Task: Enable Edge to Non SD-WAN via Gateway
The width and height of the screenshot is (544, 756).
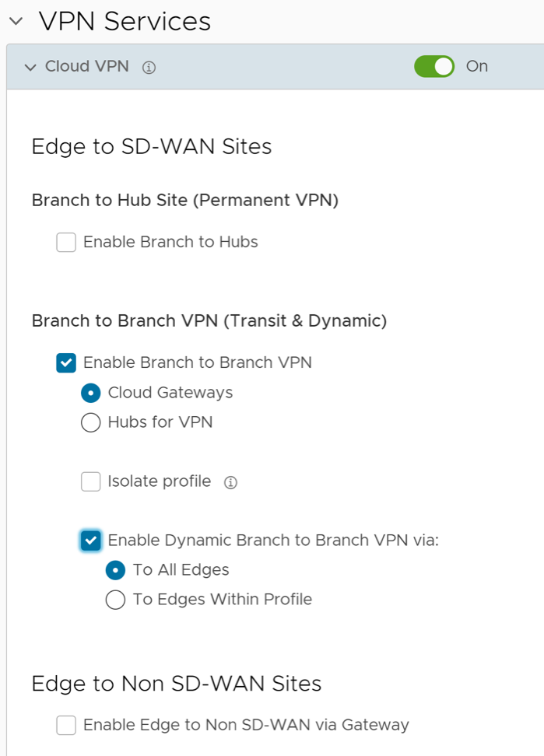Action: 66,726
